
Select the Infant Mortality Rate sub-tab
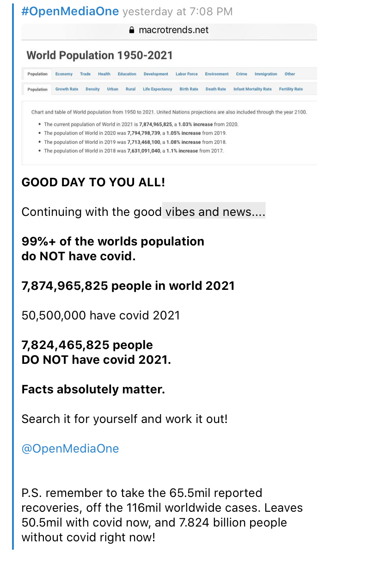coord(252,89)
